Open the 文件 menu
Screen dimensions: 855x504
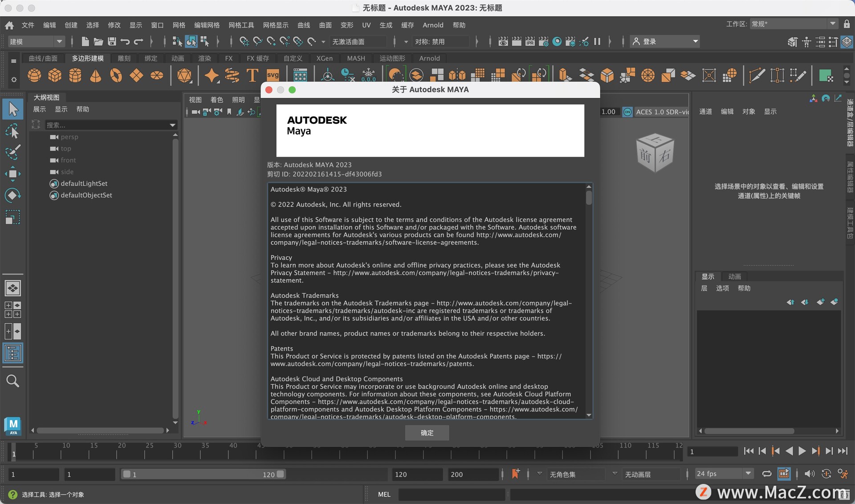click(x=28, y=25)
